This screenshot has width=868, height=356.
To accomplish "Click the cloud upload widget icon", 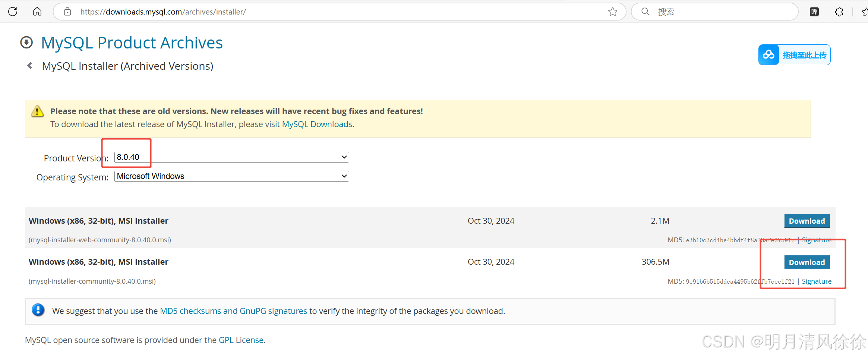I will 768,55.
